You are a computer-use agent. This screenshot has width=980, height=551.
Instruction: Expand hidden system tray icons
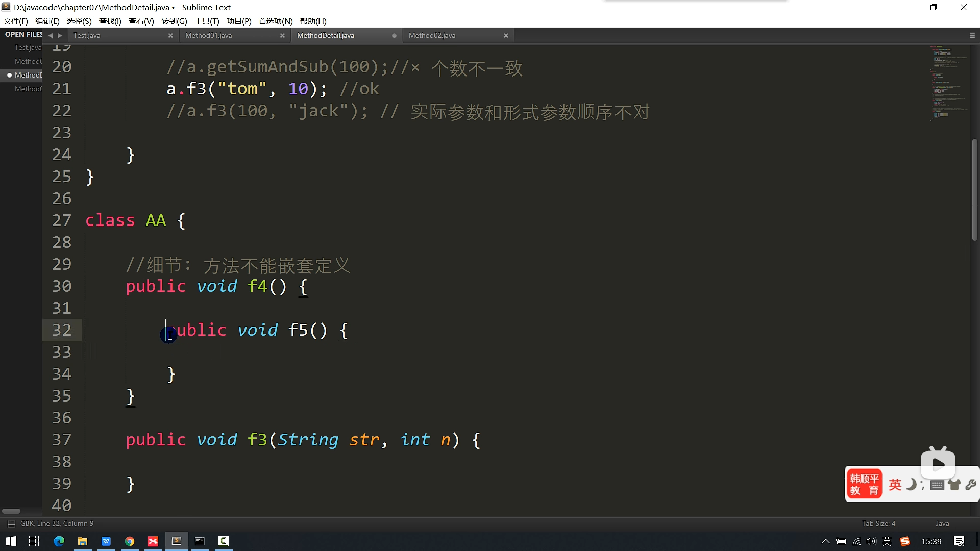825,542
